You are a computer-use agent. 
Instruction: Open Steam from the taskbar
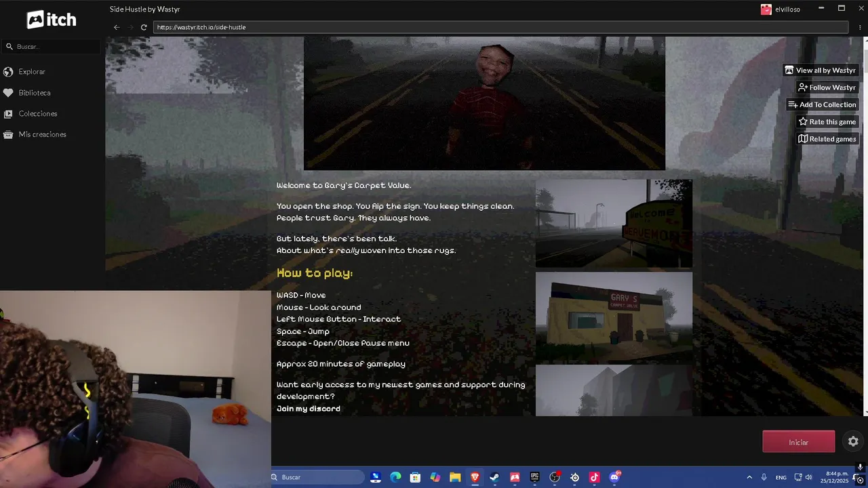coord(494,477)
